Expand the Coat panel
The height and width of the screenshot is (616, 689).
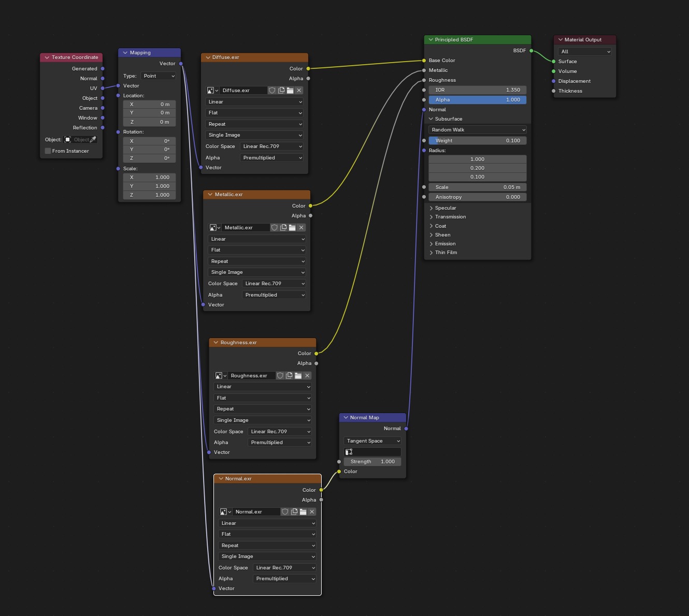click(x=431, y=226)
